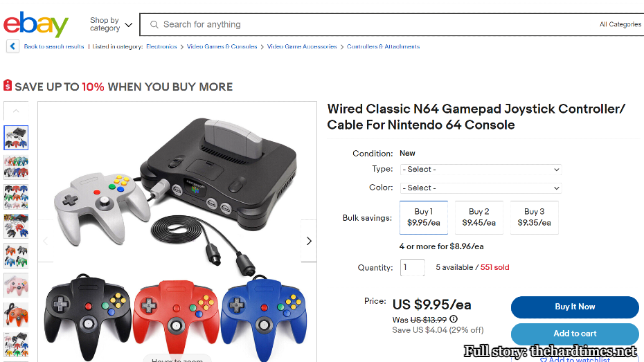
Task: Click the Quantity input field
Action: (413, 267)
